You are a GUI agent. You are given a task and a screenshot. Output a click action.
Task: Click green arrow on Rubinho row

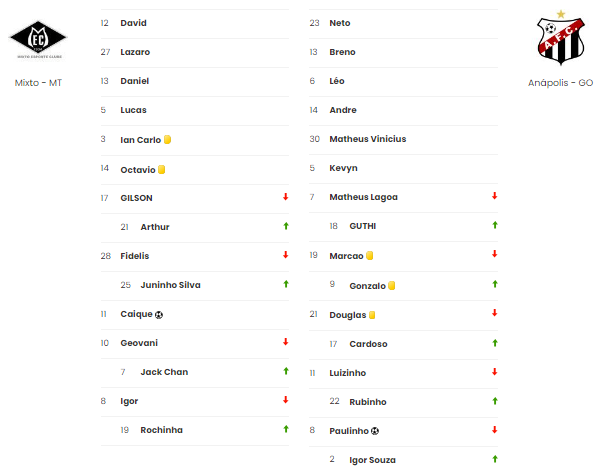494,401
